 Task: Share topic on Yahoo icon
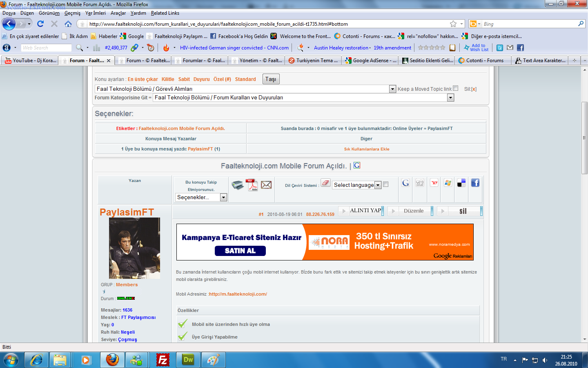[x=434, y=183]
